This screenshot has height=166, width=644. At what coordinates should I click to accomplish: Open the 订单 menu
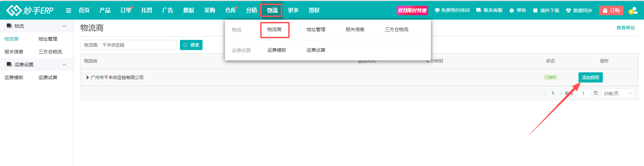(x=126, y=10)
